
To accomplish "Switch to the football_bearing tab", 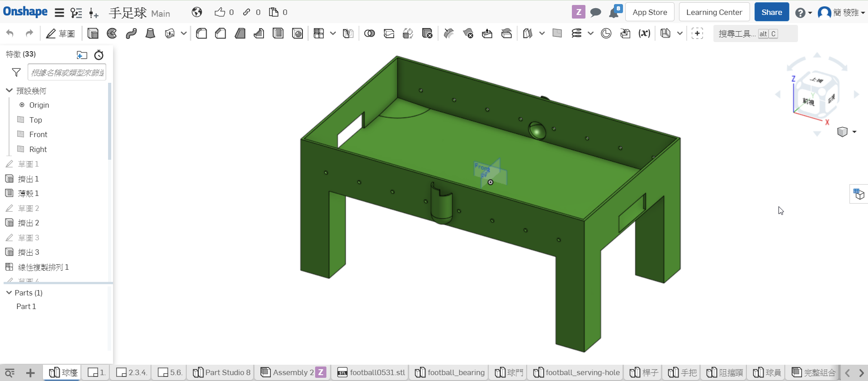I will click(x=450, y=372).
